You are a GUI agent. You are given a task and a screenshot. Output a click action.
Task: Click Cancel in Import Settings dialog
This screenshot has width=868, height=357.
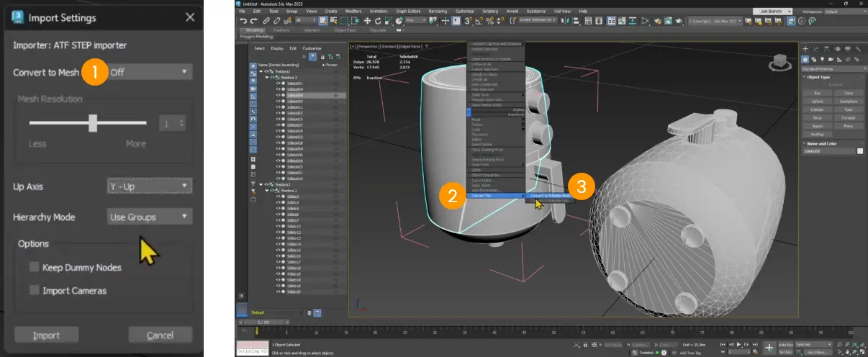pos(160,335)
